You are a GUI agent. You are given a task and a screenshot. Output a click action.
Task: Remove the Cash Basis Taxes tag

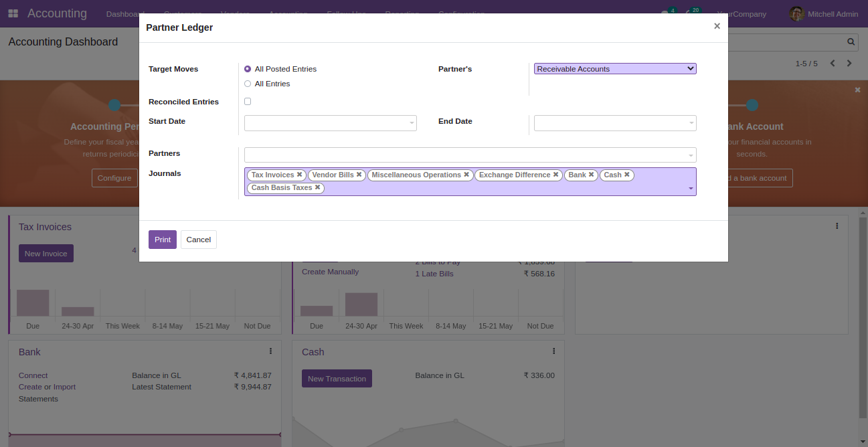pyautogui.click(x=317, y=187)
